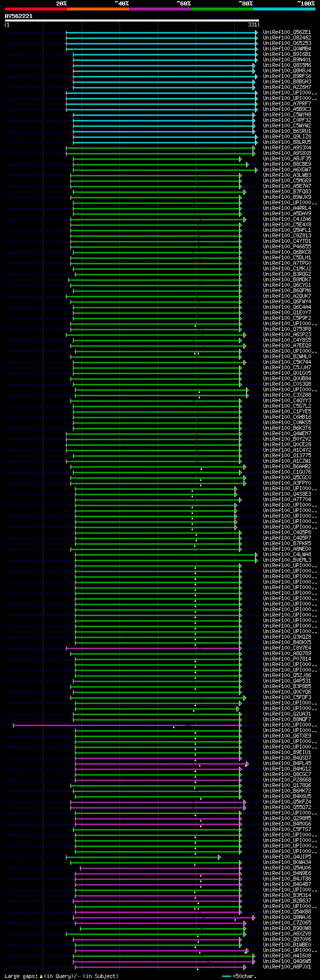The width and height of the screenshot is (320, 980).
Task: Select hit UniRef100_Q6CYG1
Action: (287, 285)
